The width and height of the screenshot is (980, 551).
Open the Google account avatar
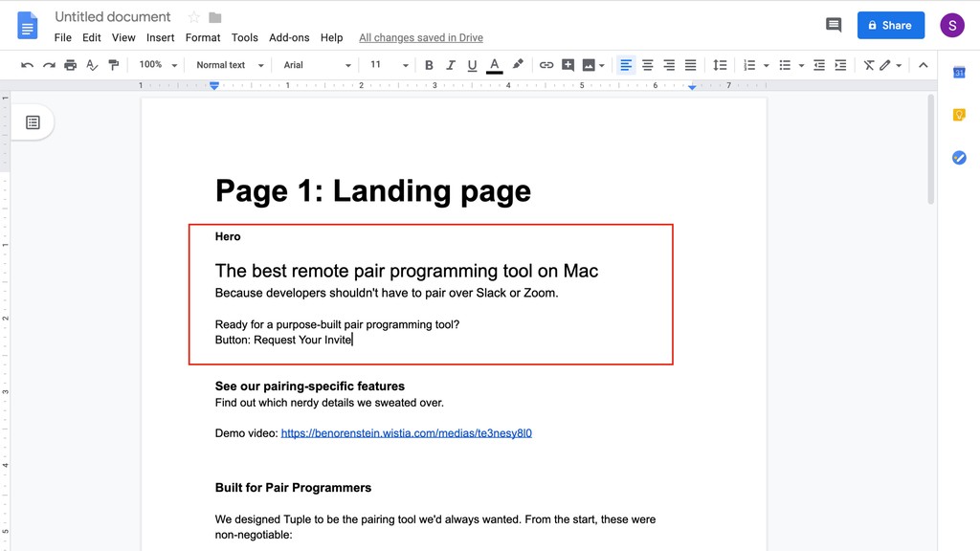pyautogui.click(x=952, y=26)
